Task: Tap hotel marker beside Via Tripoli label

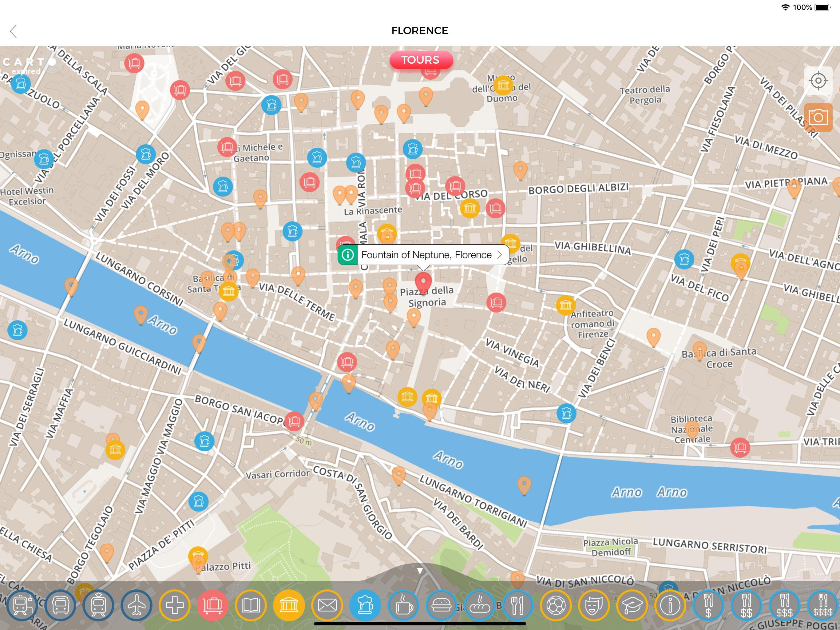Action: tap(740, 448)
